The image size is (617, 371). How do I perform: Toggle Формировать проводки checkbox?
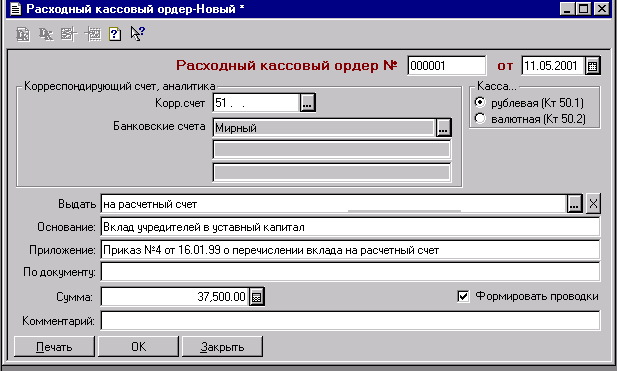pos(463,296)
